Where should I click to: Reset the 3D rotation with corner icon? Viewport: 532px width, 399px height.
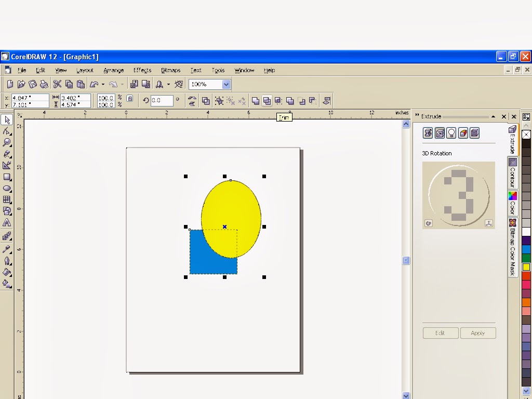[429, 223]
